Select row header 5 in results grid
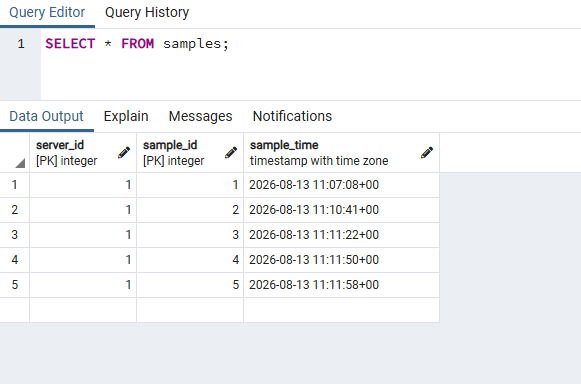581x384 pixels. pyautogui.click(x=14, y=285)
